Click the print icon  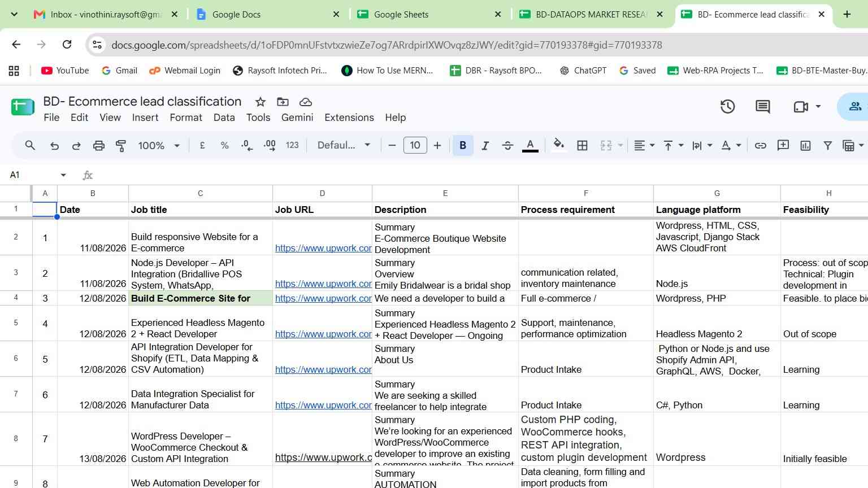pos(99,146)
